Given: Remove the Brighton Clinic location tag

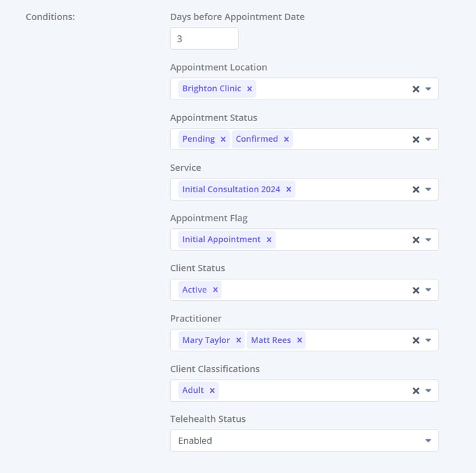Looking at the screenshot, I should point(250,89).
